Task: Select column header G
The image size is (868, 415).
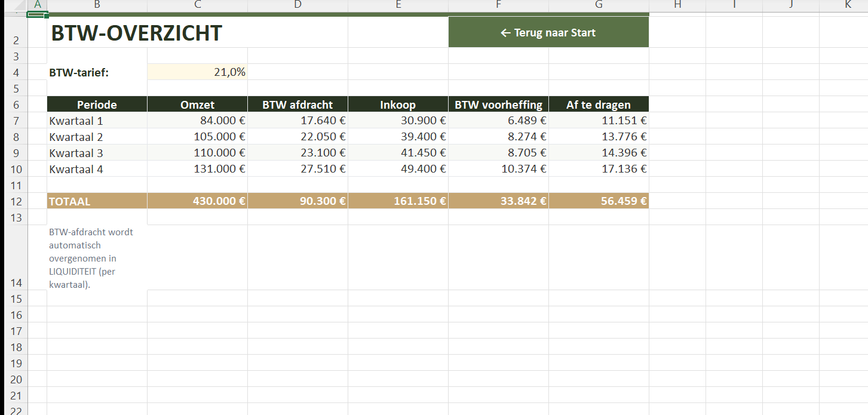Action: 598,5
